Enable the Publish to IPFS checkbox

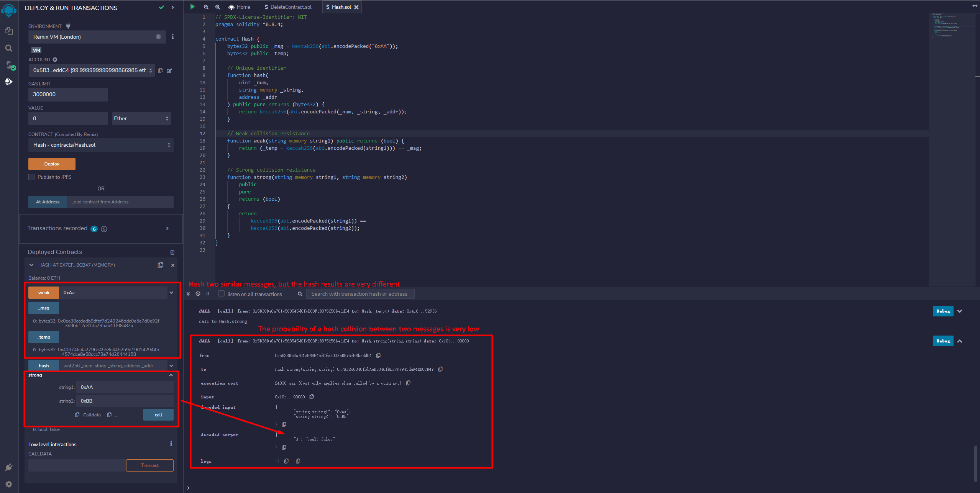click(x=31, y=177)
